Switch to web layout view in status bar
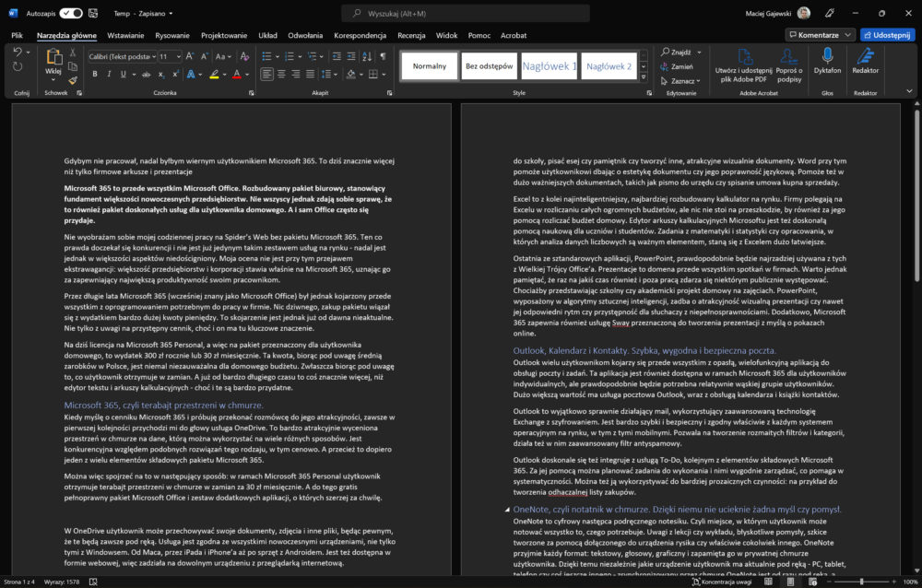 [812, 582]
